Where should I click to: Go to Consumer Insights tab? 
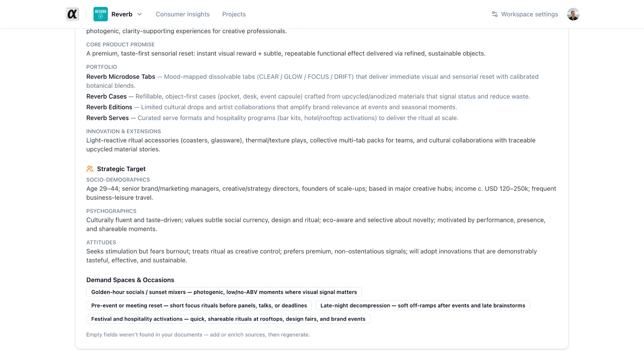(183, 14)
